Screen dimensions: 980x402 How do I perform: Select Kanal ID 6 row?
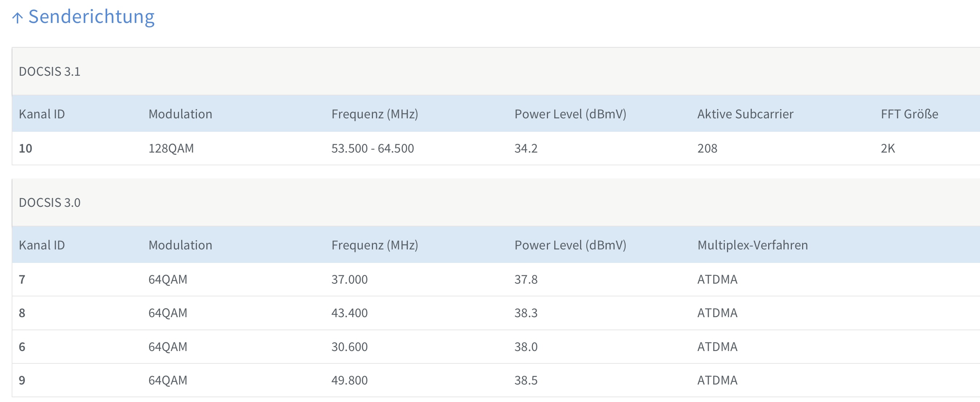click(x=22, y=347)
